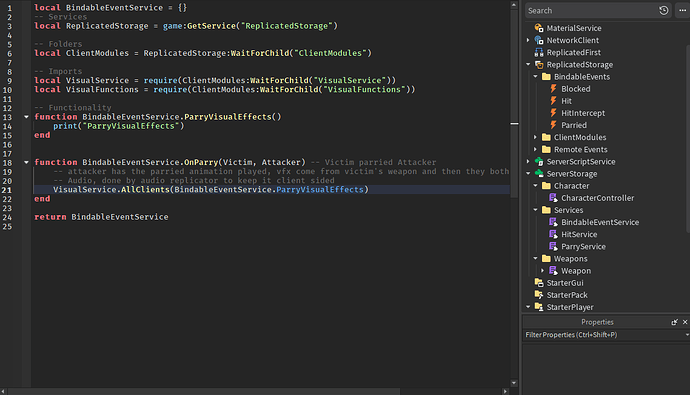The image size is (690, 395).
Task: Click the StarterGui icon
Action: pos(539,283)
